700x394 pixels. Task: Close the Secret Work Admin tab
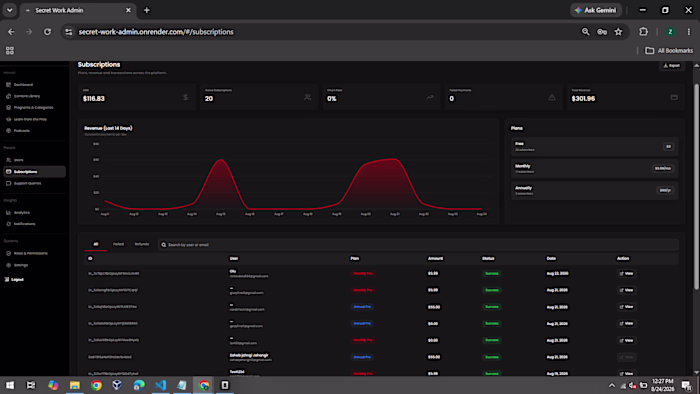coord(128,10)
